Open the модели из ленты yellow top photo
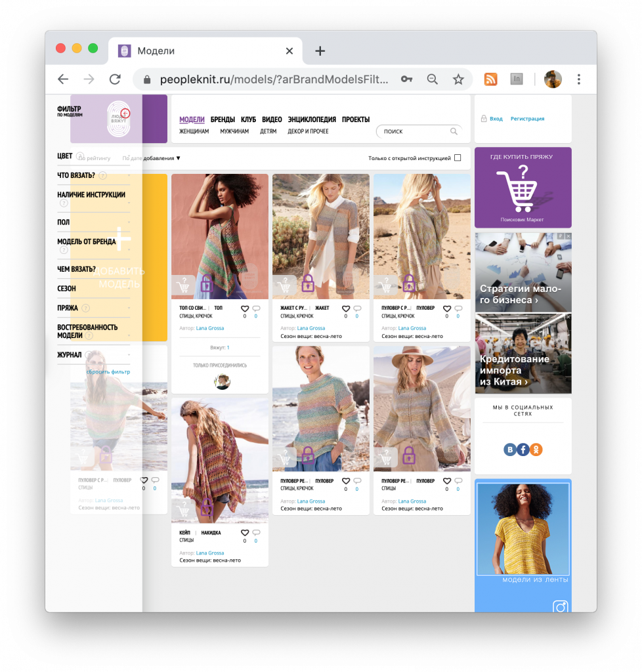Image resolution: width=642 pixels, height=672 pixels. [x=523, y=530]
